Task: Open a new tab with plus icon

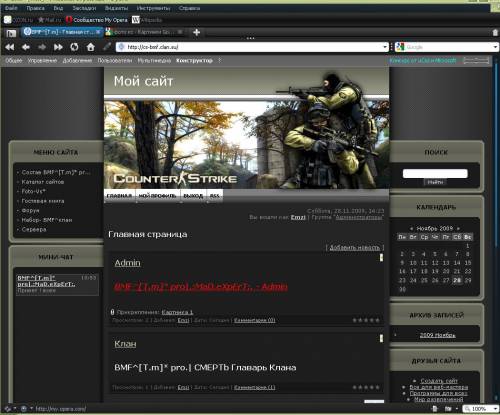Action: 197,32
